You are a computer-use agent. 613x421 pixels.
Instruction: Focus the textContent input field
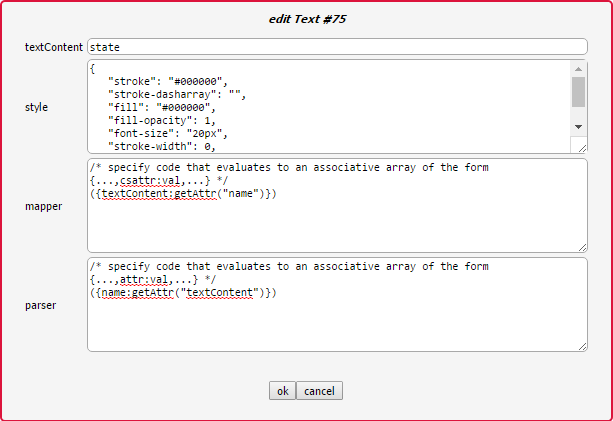pyautogui.click(x=336, y=47)
